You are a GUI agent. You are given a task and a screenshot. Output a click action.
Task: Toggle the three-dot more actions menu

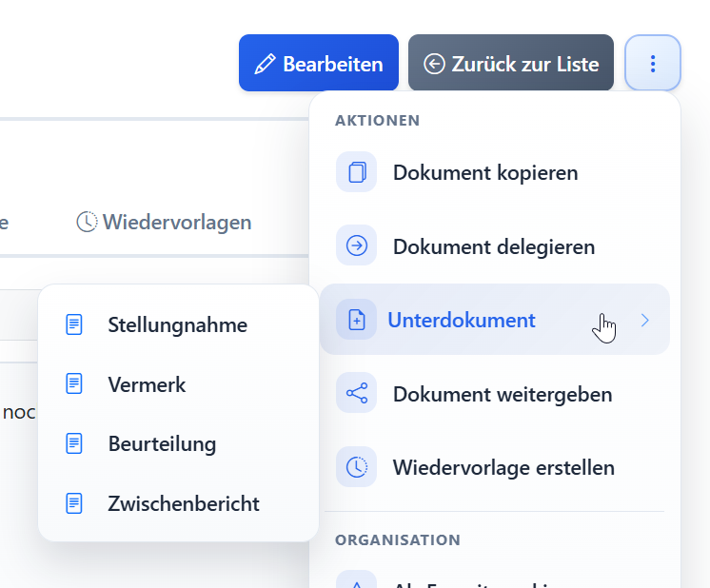[653, 64]
